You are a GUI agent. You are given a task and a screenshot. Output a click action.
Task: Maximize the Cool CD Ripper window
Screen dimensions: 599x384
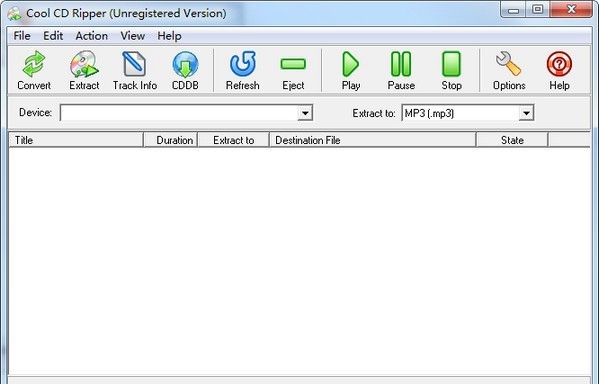pos(537,10)
